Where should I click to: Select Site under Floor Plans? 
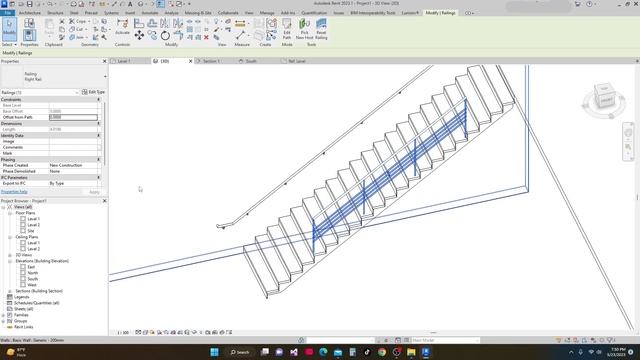(31, 231)
